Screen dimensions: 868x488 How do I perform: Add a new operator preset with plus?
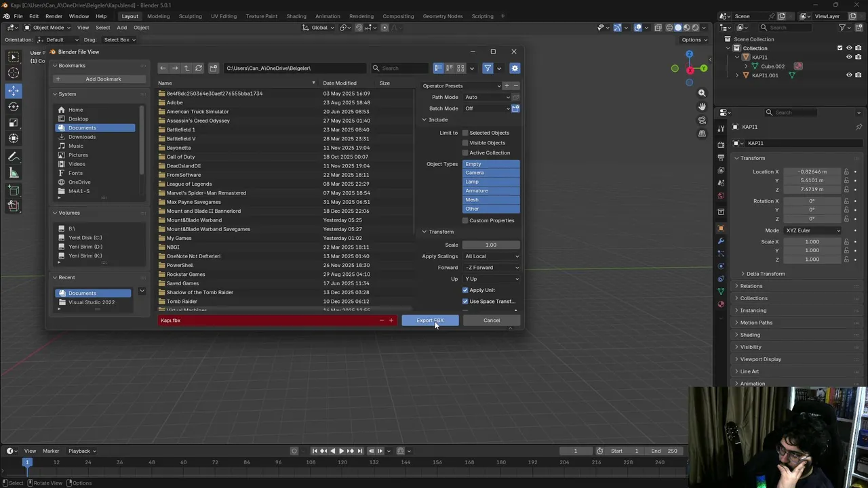point(507,85)
